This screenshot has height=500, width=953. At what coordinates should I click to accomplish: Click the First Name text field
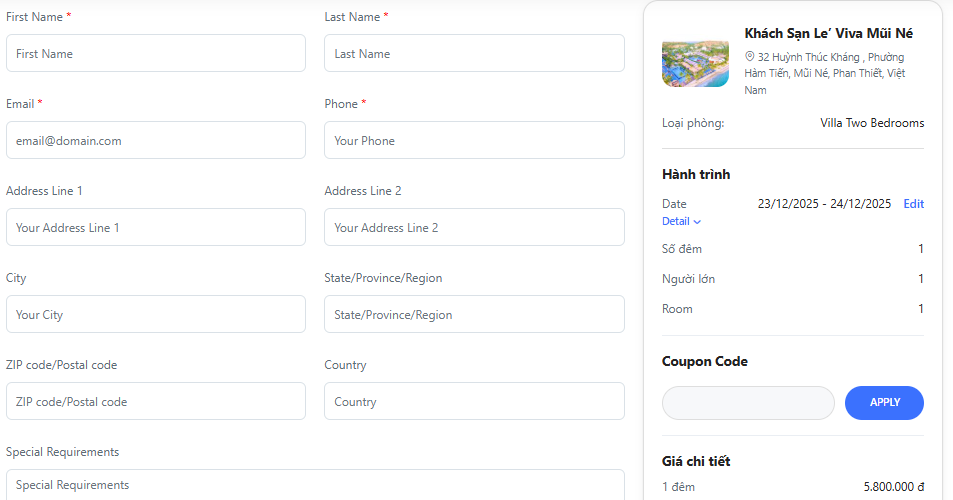click(x=155, y=54)
